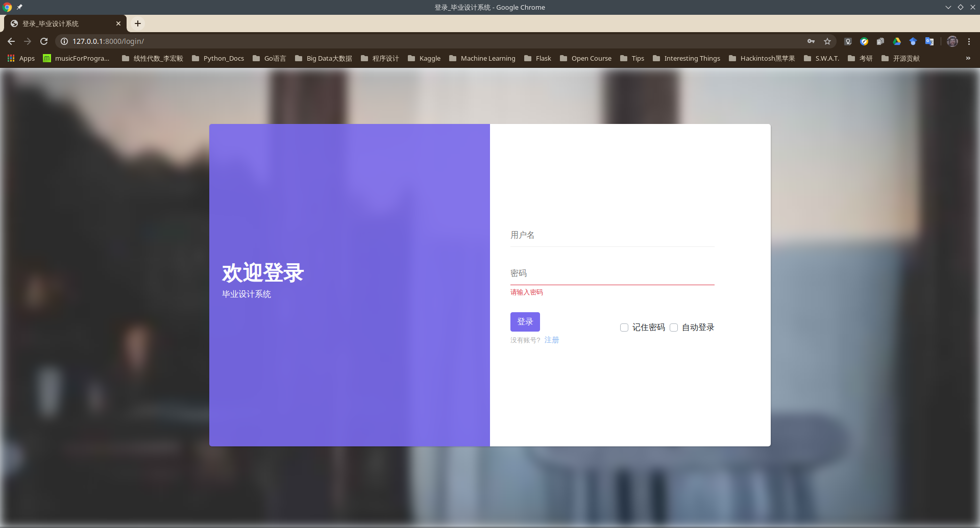Open the Tips bookmark folder
980x528 pixels.
pyautogui.click(x=632, y=58)
